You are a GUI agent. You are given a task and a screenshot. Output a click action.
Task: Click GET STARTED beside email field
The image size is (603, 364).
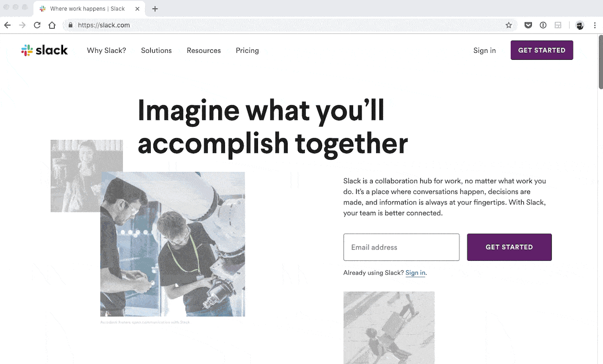pos(509,247)
